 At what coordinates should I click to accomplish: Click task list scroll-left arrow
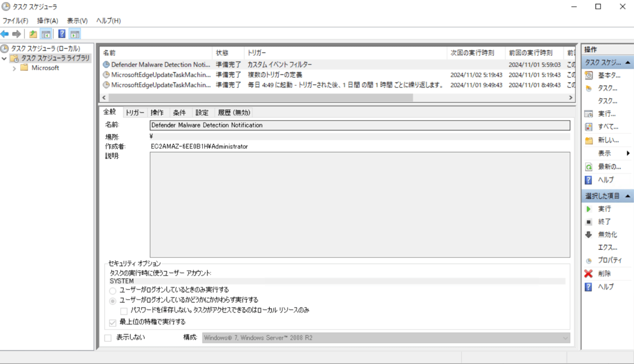pos(104,98)
